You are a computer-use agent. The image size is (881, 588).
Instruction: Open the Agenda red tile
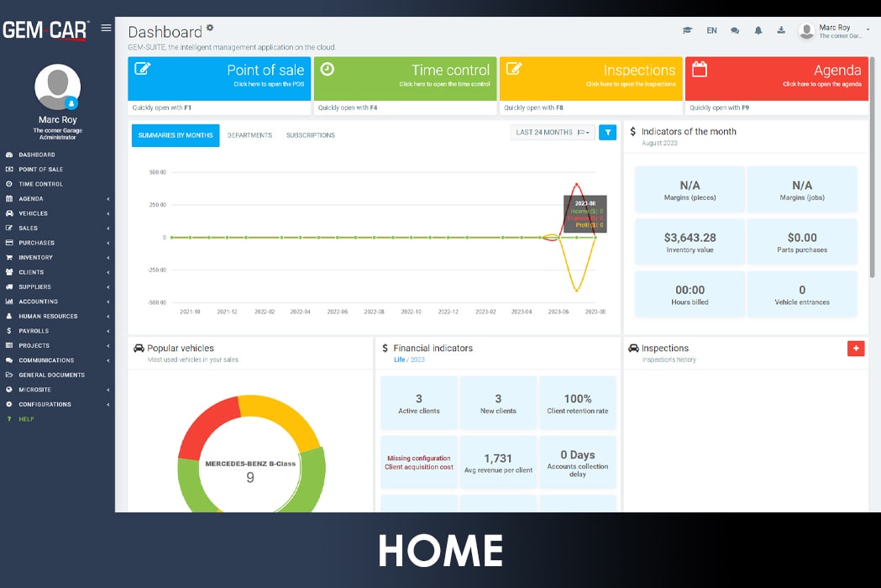[x=776, y=78]
